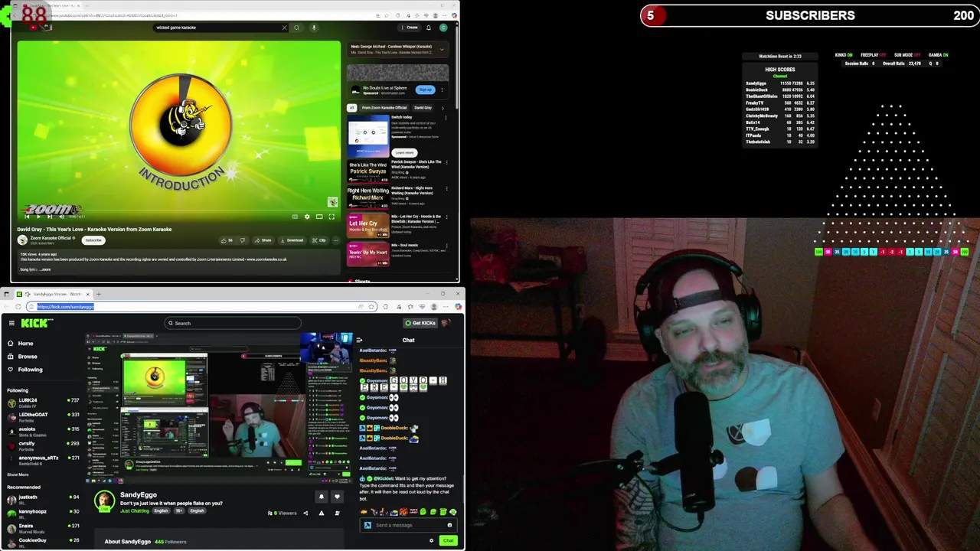Open Kick chat settings gear
The image size is (980, 551).
(x=431, y=541)
